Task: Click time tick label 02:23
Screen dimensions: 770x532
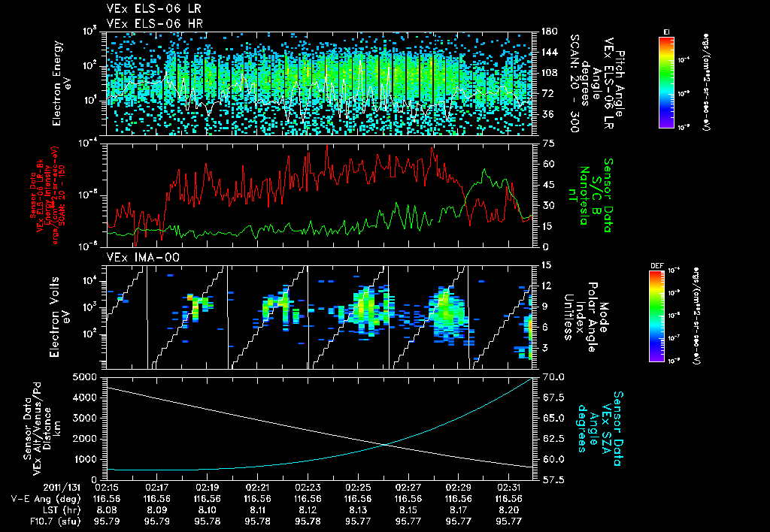Action: [308, 488]
